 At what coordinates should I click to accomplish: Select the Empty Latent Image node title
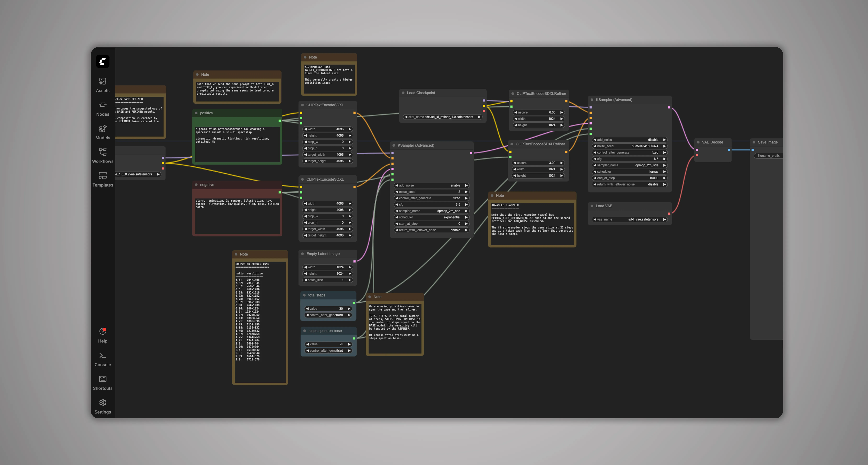pyautogui.click(x=323, y=254)
